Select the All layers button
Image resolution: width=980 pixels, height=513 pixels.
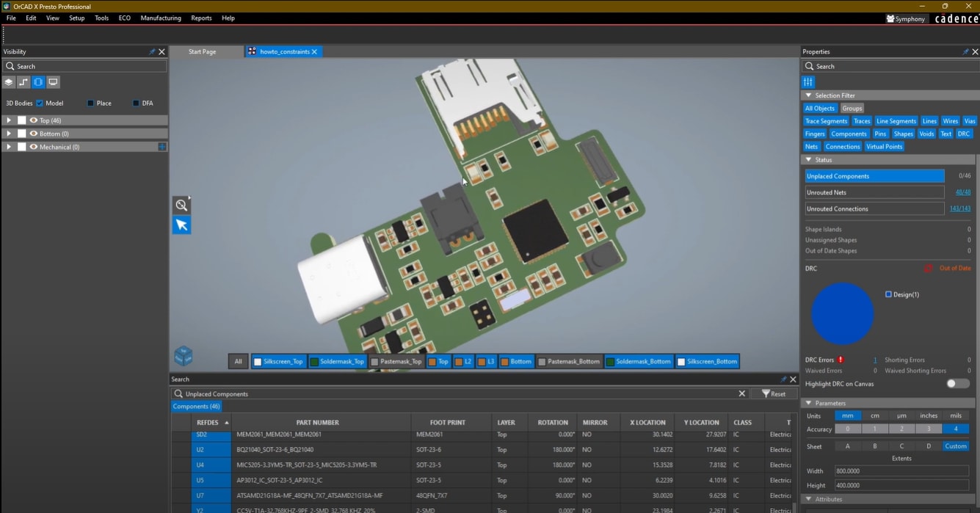pos(238,362)
